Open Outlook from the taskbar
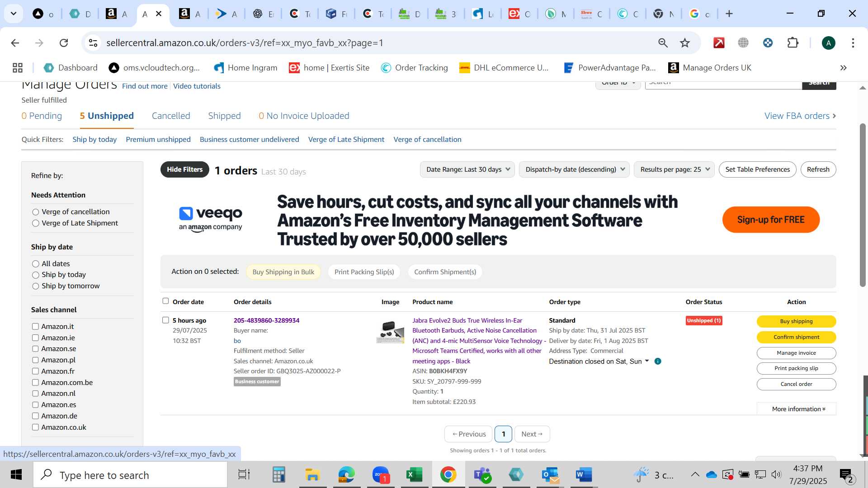Image resolution: width=868 pixels, height=488 pixels. (x=550, y=475)
